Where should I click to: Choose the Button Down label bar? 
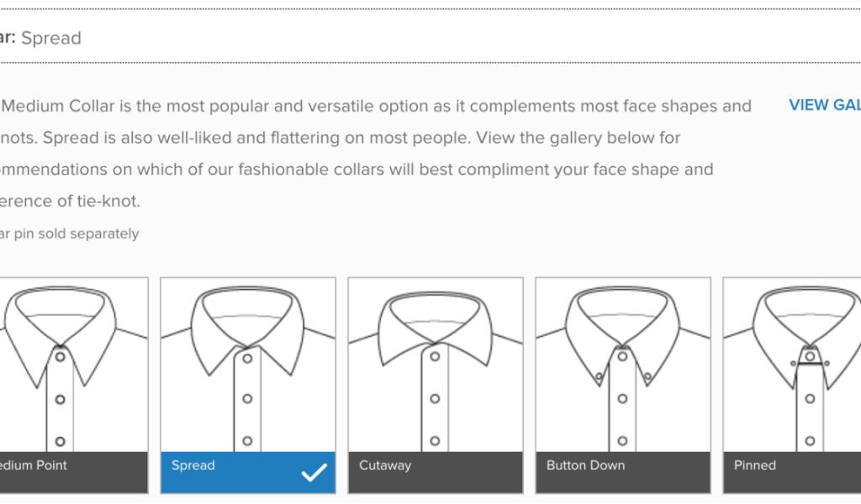pyautogui.click(x=622, y=472)
